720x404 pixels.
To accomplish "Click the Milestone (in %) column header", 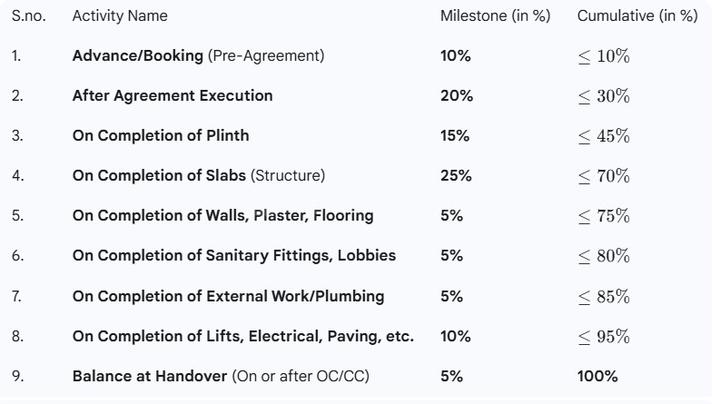I will (495, 16).
